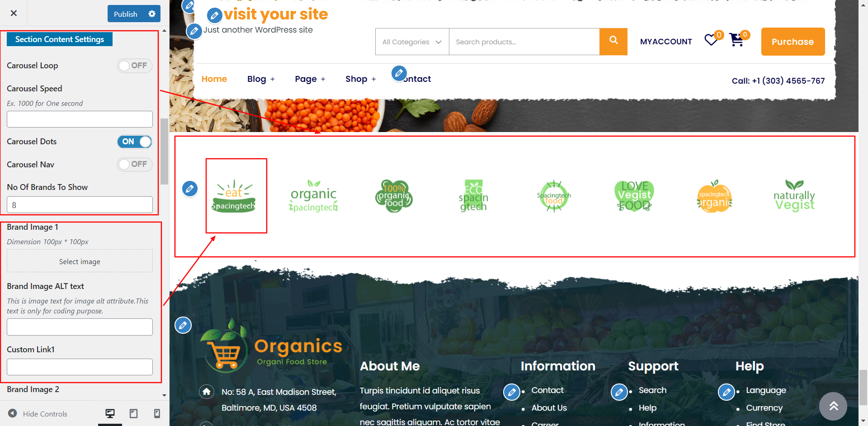Expand the Blog menu item
The height and width of the screenshot is (426, 868).
click(x=261, y=79)
